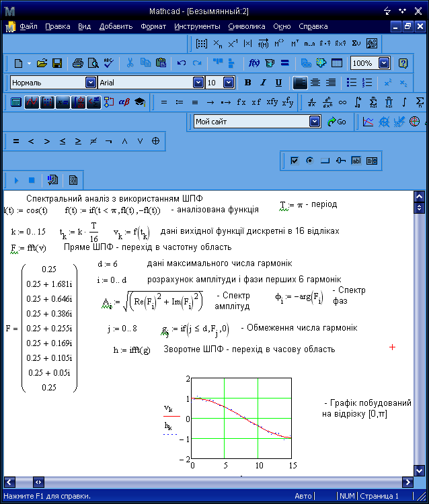The height and width of the screenshot is (504, 429).
Task: Toggle numbered list formatting
Action: pyautogui.click(x=367, y=83)
